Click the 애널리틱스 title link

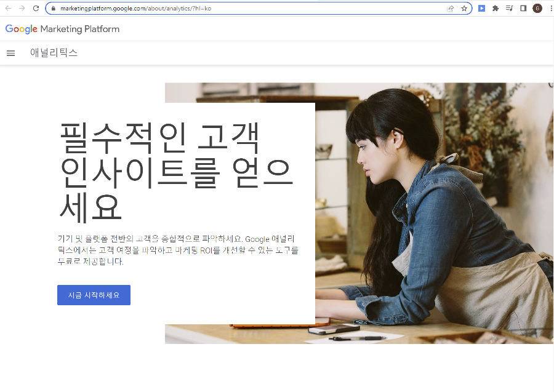point(54,53)
